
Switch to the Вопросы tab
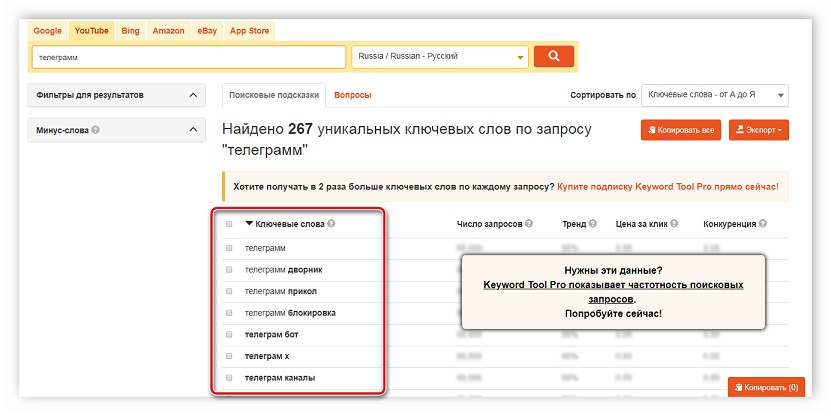click(x=352, y=95)
